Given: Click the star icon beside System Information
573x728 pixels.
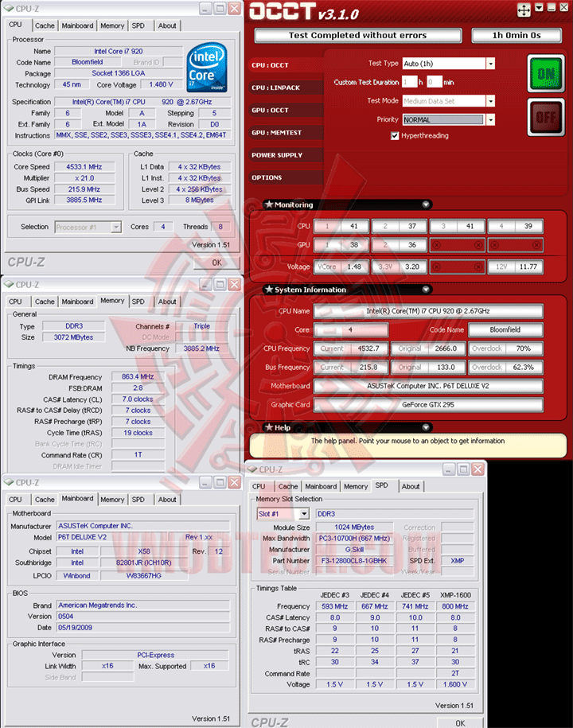Looking at the screenshot, I should (x=269, y=290).
